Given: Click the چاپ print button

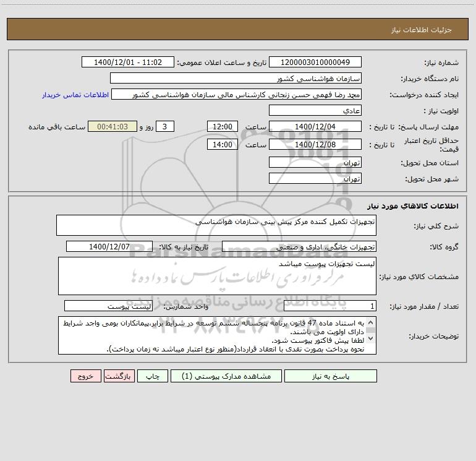Looking at the screenshot, I should [153, 376].
